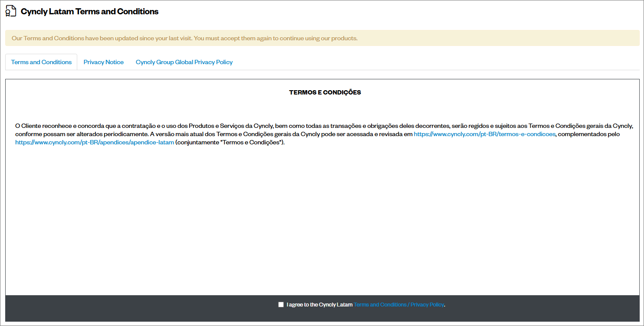Click the document certificate icon beside the title

click(11, 11)
